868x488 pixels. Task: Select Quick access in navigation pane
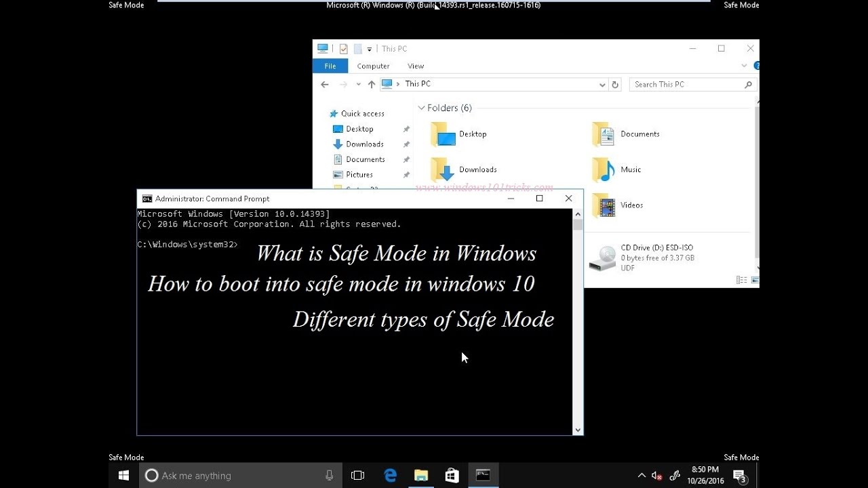coord(357,114)
